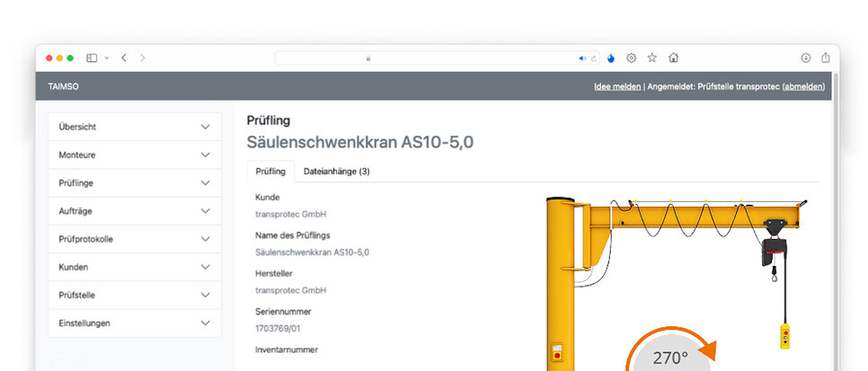Click the Säulenschwenkkran AS10-5,0 name value
This screenshot has height=371, width=868.
click(312, 252)
